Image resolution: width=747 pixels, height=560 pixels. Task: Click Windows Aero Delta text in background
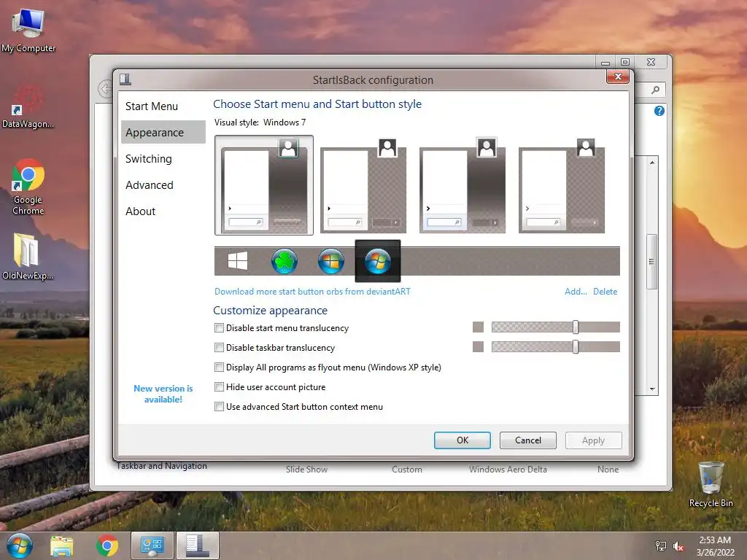(x=508, y=469)
